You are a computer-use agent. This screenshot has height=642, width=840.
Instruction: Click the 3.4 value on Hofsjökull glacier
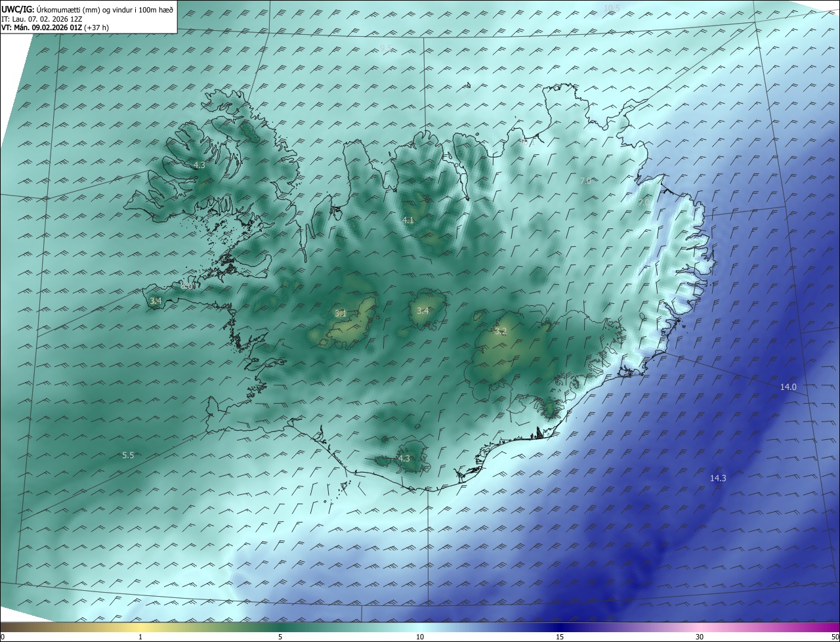point(423,311)
